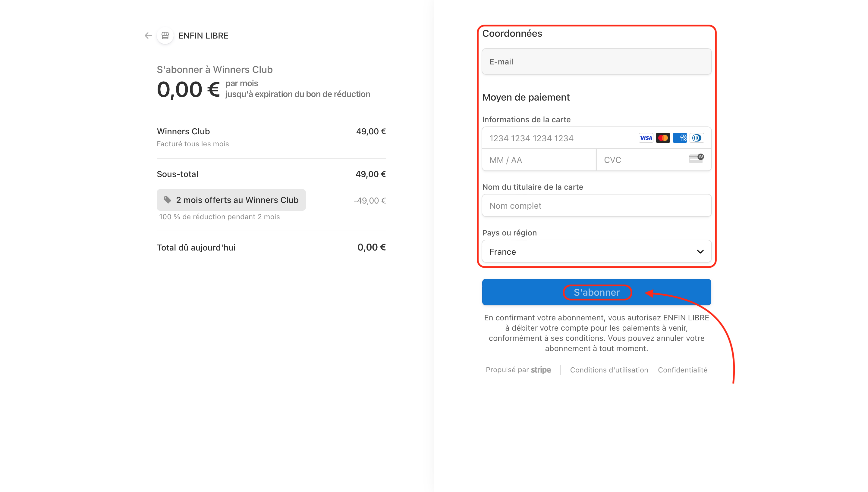
Task: Click the S'abonner subscribe button
Action: [x=596, y=292]
